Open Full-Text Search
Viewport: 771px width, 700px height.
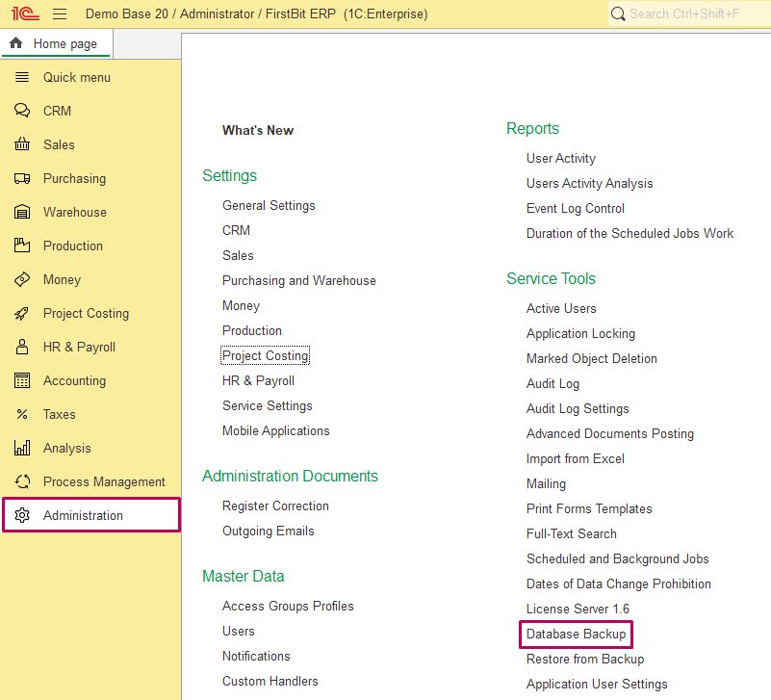pos(572,533)
